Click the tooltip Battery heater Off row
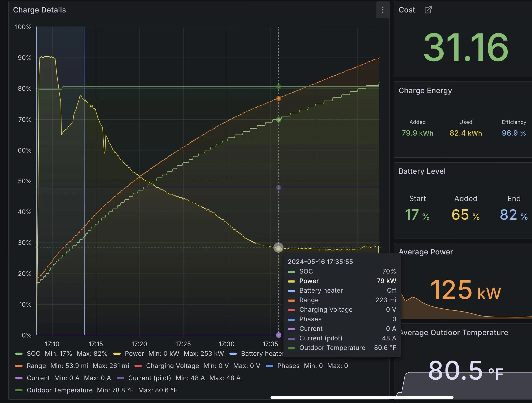This screenshot has width=532, height=403. click(342, 291)
